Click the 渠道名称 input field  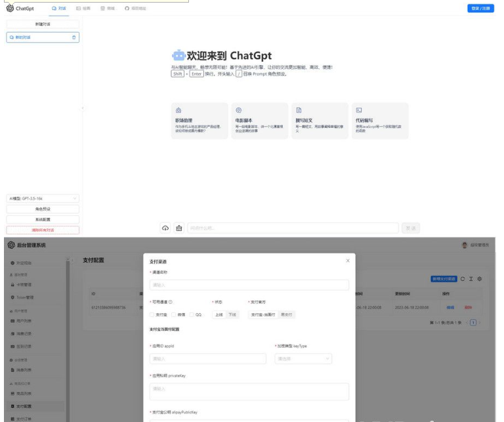click(x=249, y=285)
